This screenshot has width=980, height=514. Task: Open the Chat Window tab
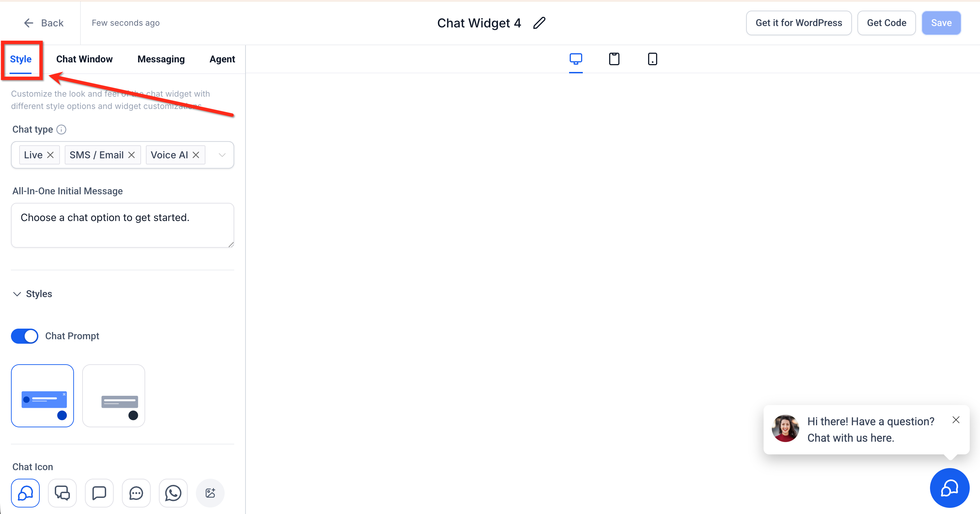(x=85, y=59)
